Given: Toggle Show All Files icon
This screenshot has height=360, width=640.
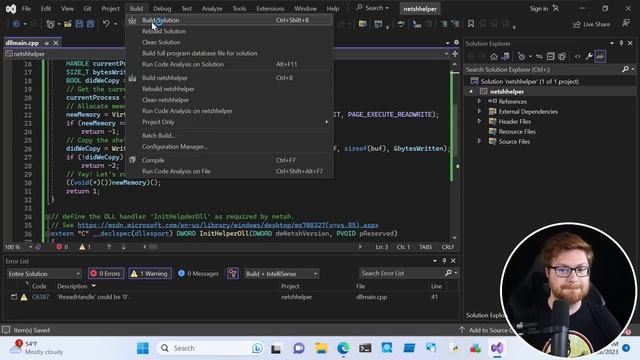Looking at the screenshot, I should (x=562, y=57).
